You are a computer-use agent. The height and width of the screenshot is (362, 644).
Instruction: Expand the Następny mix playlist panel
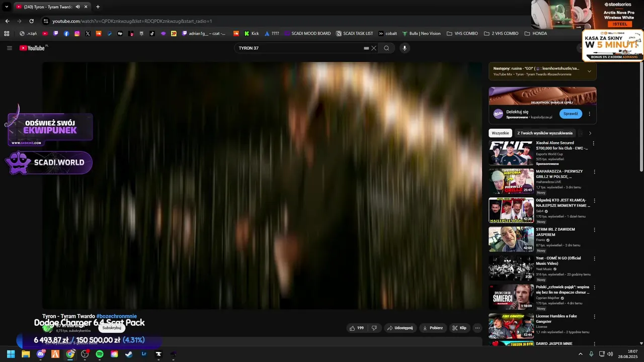pyautogui.click(x=589, y=71)
